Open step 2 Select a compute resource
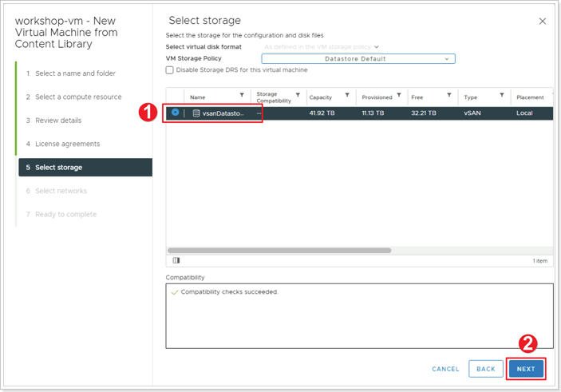The height and width of the screenshot is (392, 561). click(78, 97)
